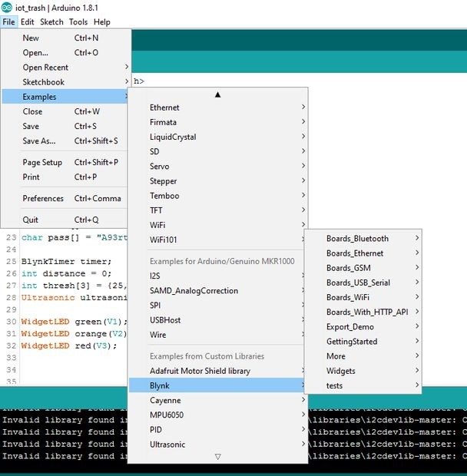
Task: Open Export_Demo in Blynk submenu
Action: pos(363,326)
